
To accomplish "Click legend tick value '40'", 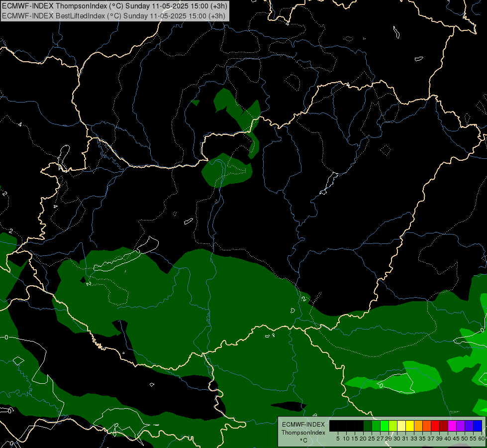I will tap(448, 439).
